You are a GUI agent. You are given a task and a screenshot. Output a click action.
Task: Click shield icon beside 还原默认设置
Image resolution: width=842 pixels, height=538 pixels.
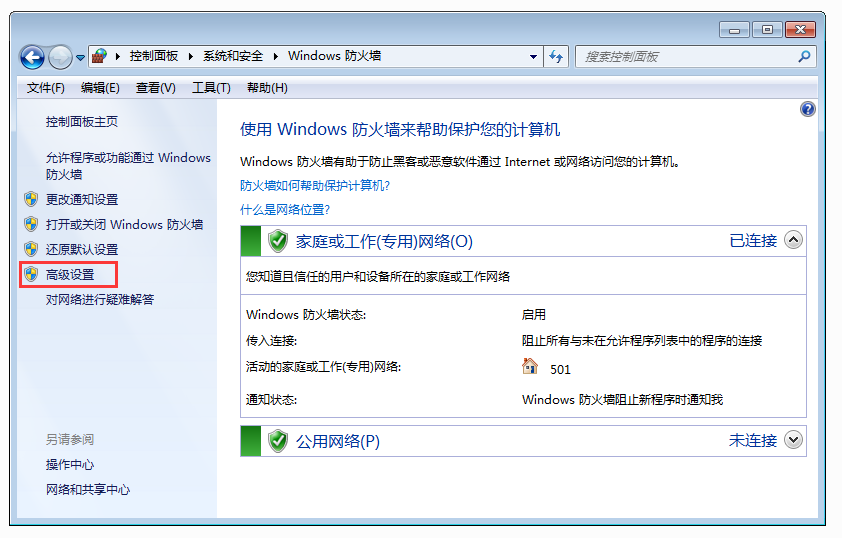31,249
